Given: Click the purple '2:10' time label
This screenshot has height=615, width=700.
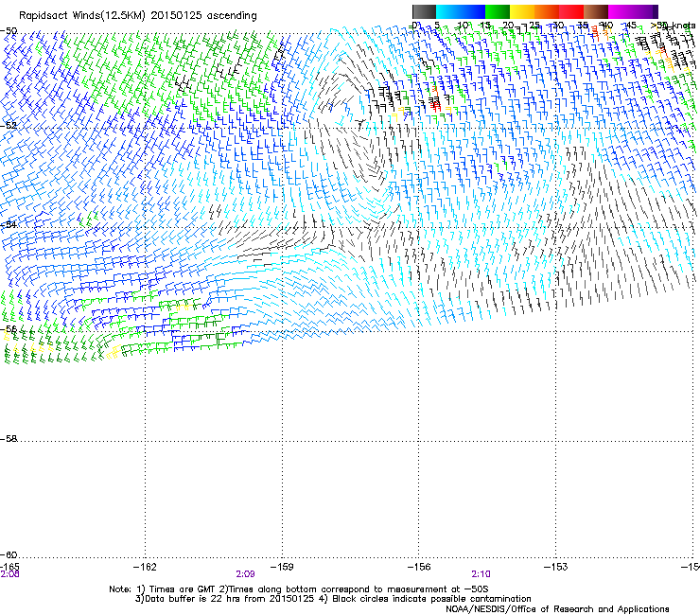Looking at the screenshot, I should click(481, 574).
